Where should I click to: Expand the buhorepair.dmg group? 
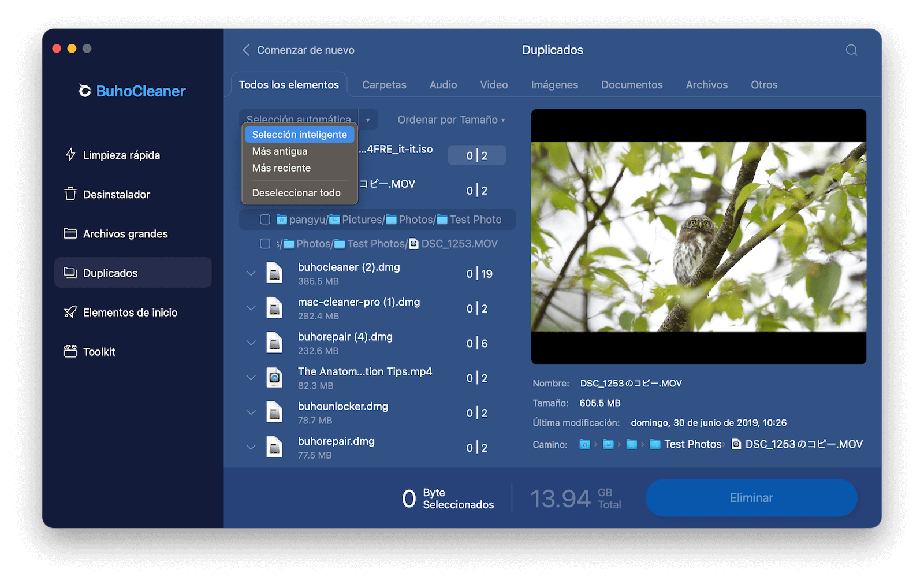point(251,447)
